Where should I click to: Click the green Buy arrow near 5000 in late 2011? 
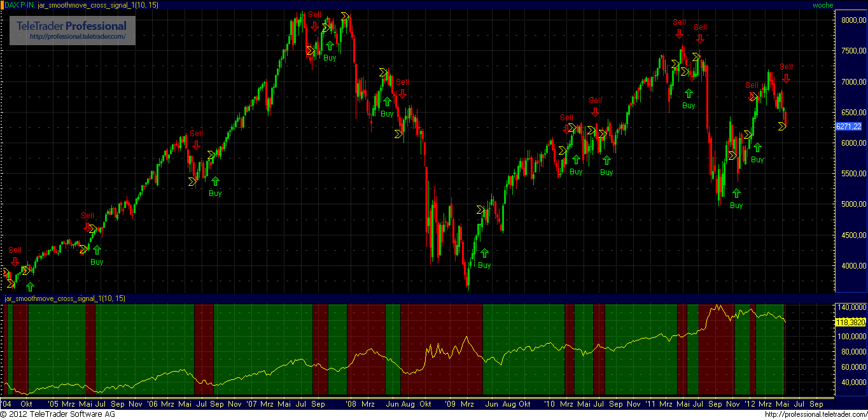pos(736,193)
